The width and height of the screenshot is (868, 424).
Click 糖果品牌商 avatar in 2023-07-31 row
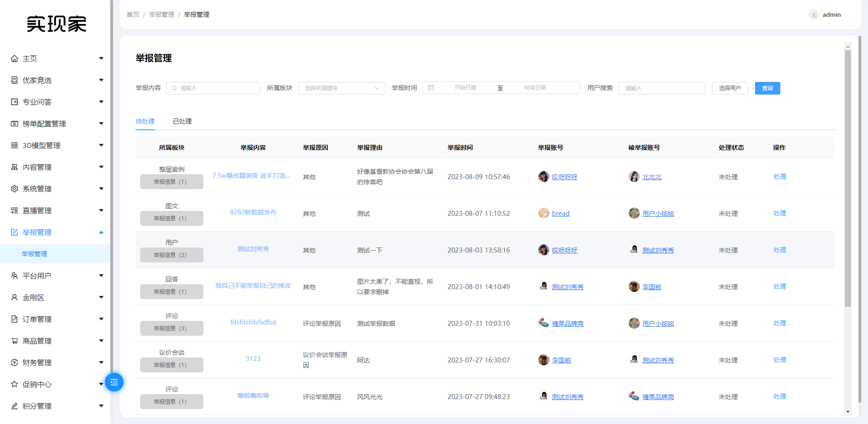pos(544,323)
